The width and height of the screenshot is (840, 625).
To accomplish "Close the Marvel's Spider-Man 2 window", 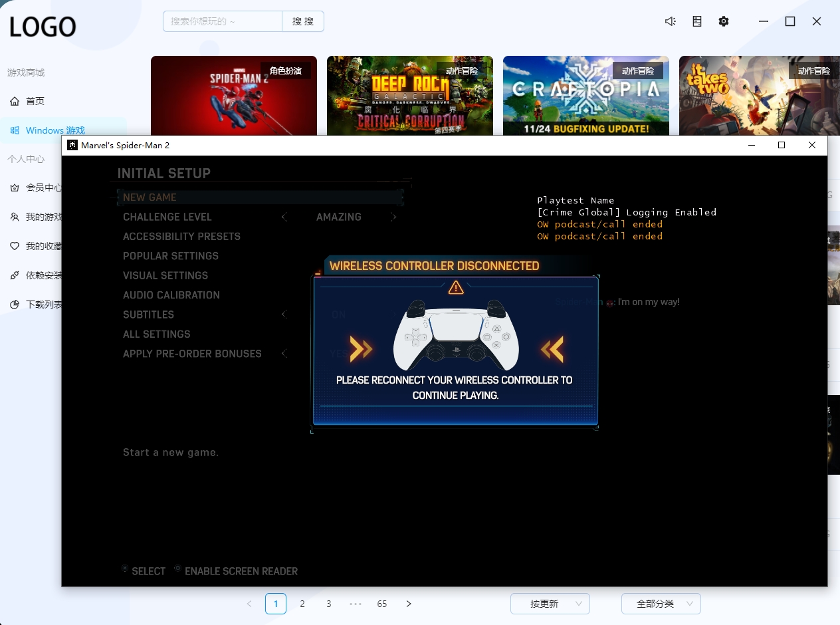I will coord(812,145).
